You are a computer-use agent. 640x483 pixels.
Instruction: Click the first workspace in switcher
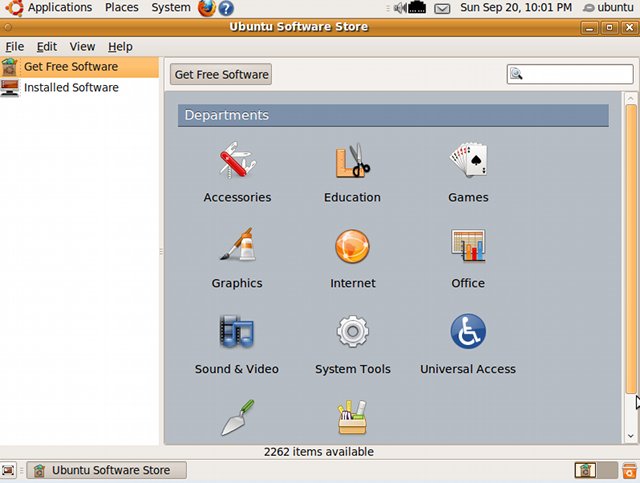[x=585, y=470]
